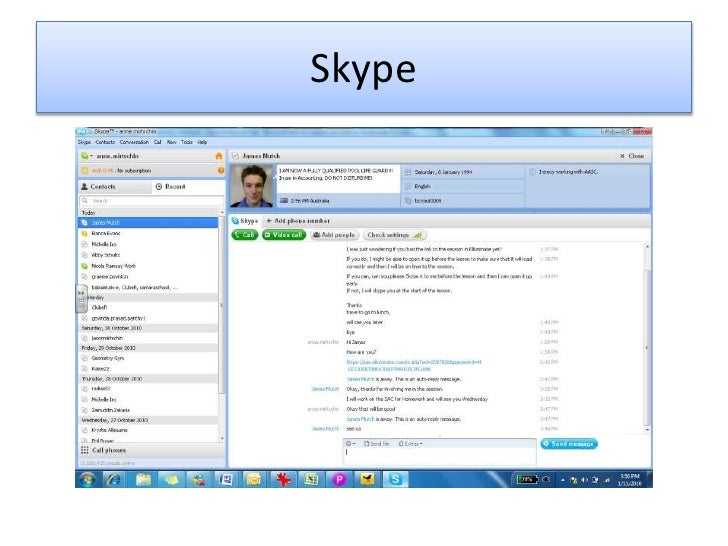The width and height of the screenshot is (728, 546).
Task: Select the Abby Schultz contact
Action: [x=148, y=255]
